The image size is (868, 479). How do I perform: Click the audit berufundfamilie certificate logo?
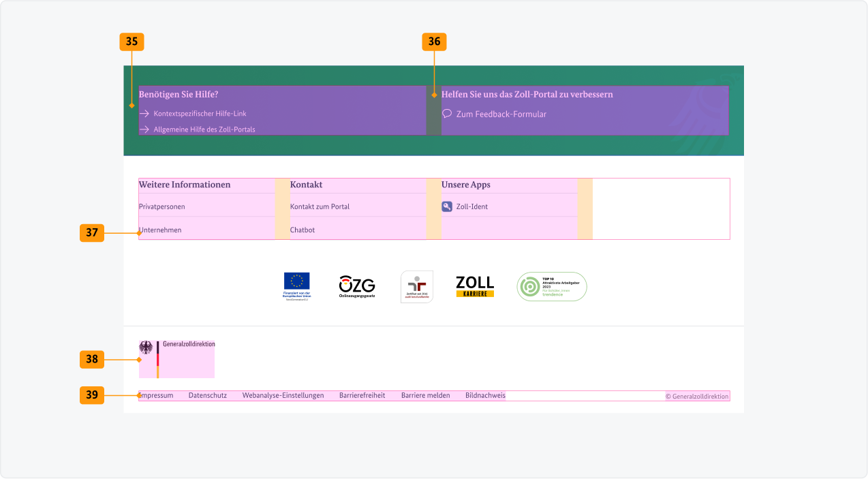click(x=416, y=286)
